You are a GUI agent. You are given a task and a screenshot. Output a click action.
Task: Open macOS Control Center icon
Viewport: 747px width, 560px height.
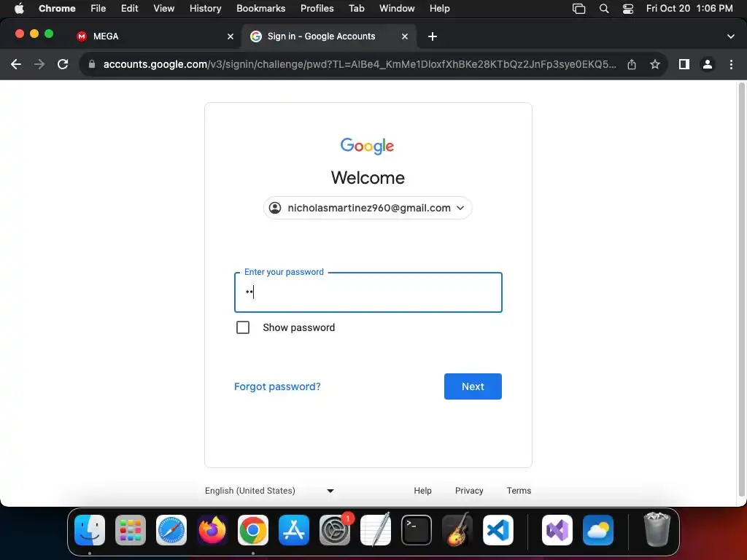(x=628, y=9)
